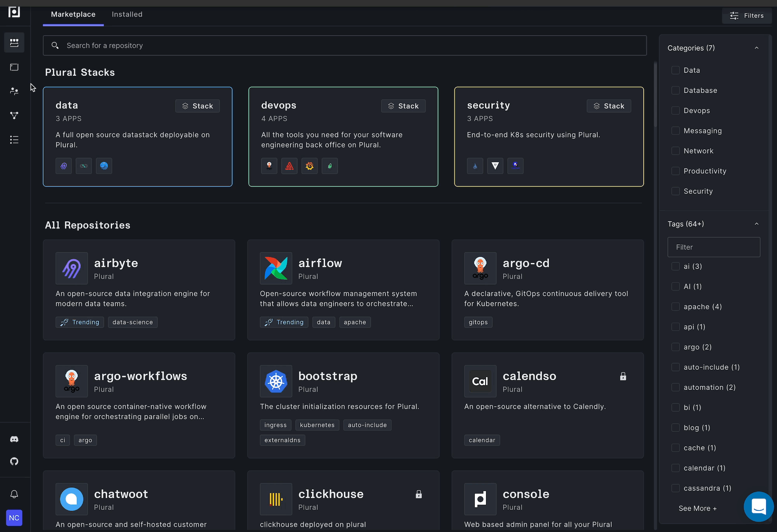Image resolution: width=777 pixels, height=532 pixels.
Task: Click the repository search field
Action: point(345,45)
